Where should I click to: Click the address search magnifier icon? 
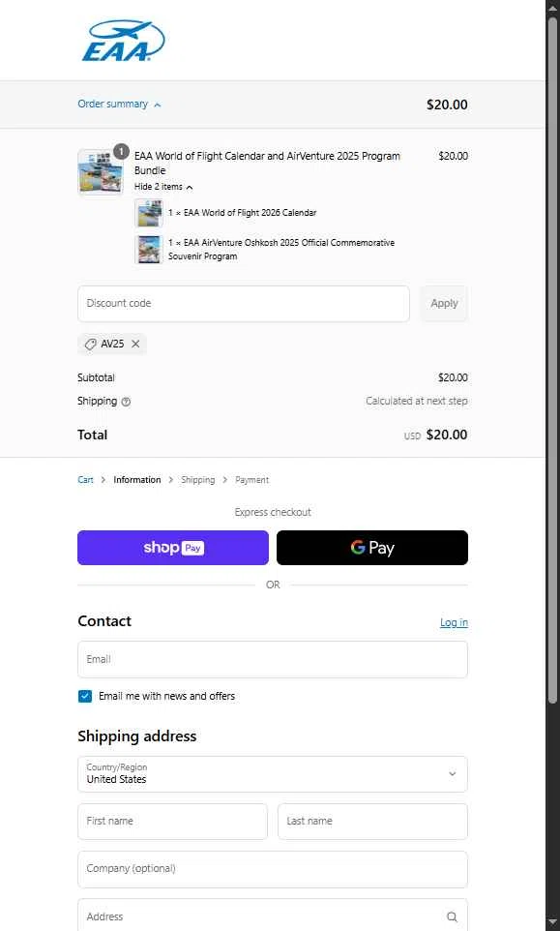click(452, 916)
